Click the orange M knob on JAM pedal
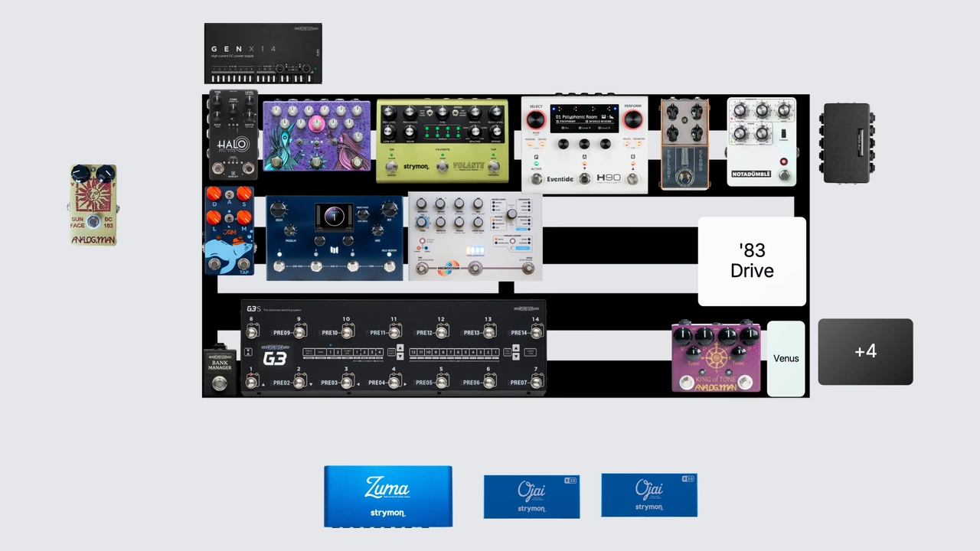 pyautogui.click(x=244, y=217)
